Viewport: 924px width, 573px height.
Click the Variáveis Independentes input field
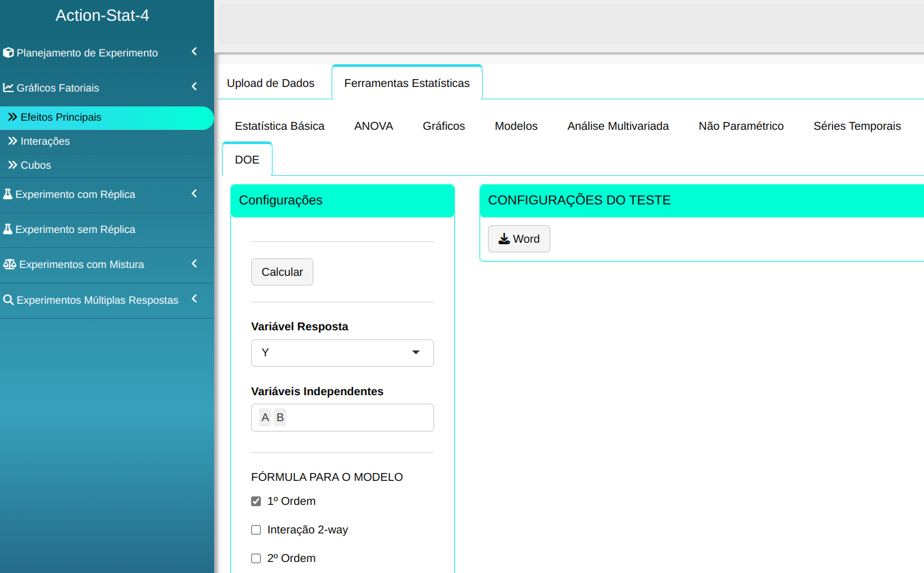(x=357, y=418)
